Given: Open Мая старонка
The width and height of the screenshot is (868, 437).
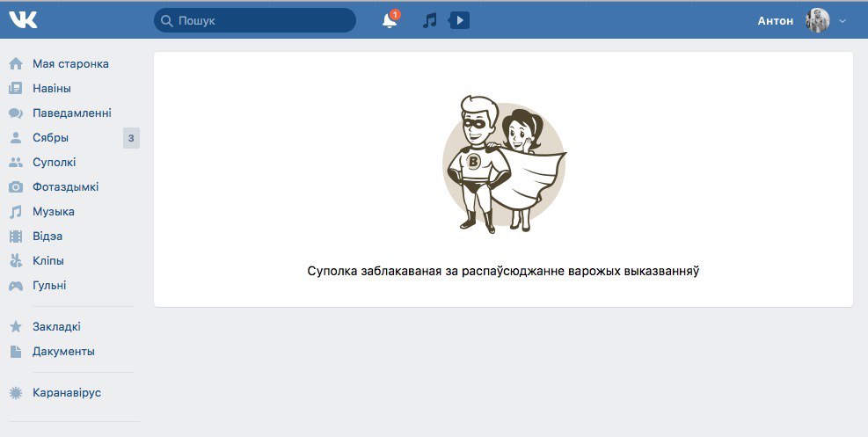Looking at the screenshot, I should [x=70, y=63].
